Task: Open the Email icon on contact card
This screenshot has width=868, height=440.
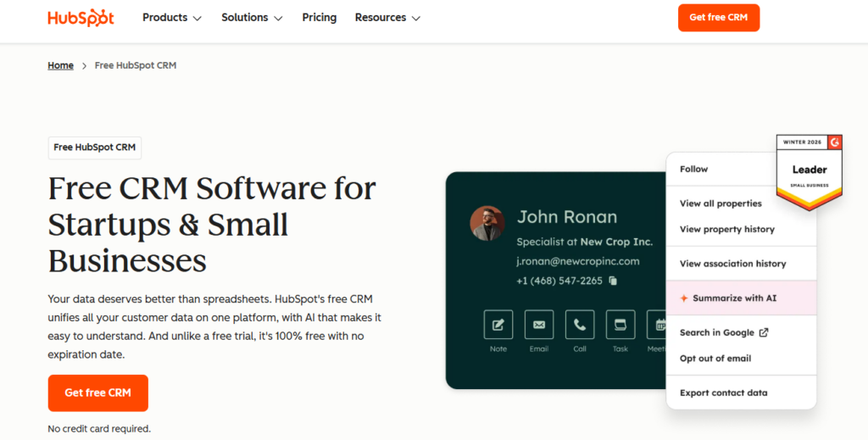Action: click(539, 325)
